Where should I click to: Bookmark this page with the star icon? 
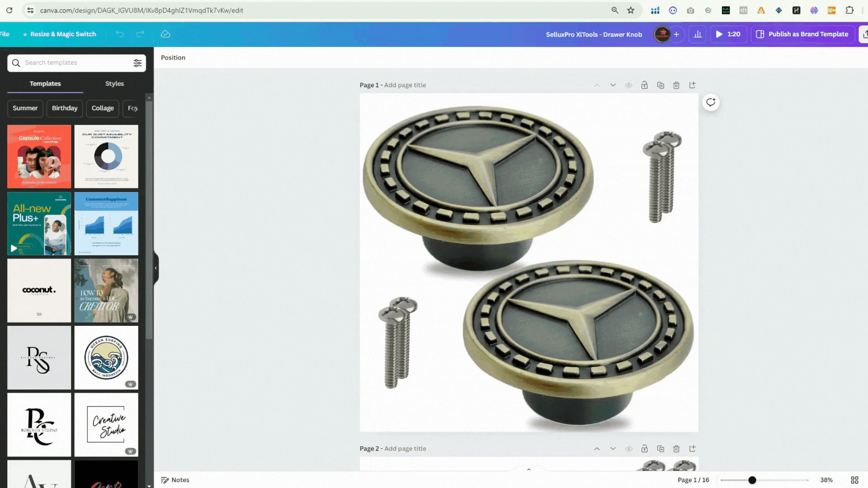click(631, 10)
